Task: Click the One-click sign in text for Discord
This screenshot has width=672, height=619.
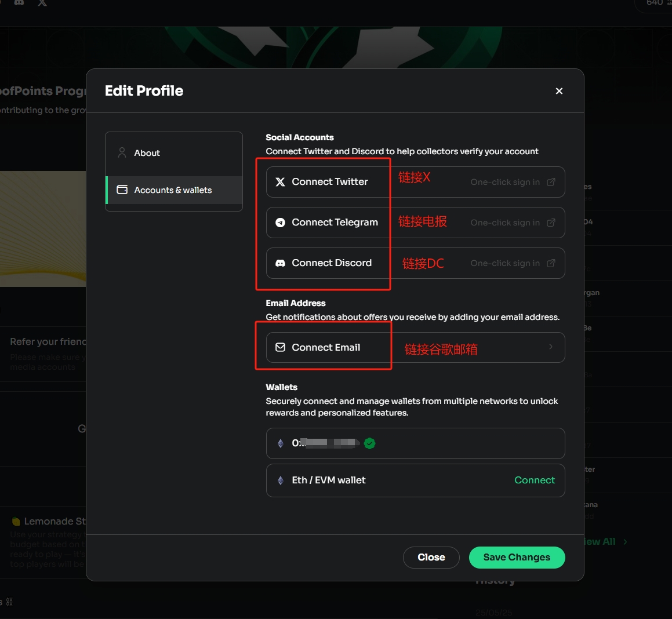Action: (504, 263)
